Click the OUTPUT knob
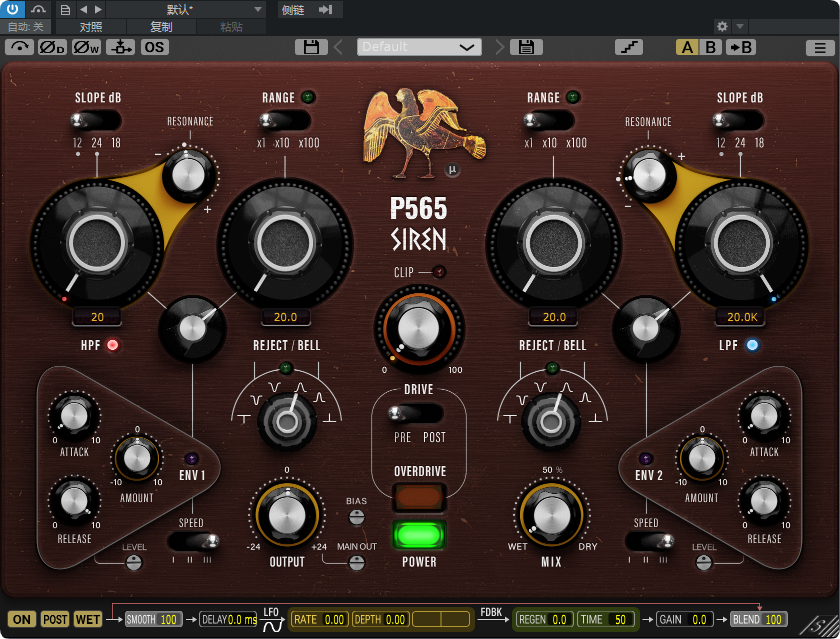This screenshot has height=639, width=840. coord(287,515)
